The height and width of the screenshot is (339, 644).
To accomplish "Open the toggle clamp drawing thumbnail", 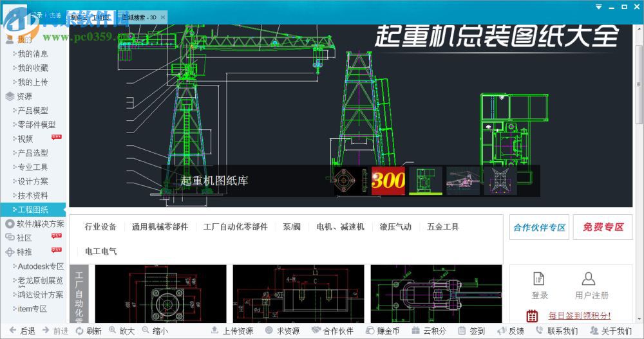I will pyautogui.click(x=436, y=293).
